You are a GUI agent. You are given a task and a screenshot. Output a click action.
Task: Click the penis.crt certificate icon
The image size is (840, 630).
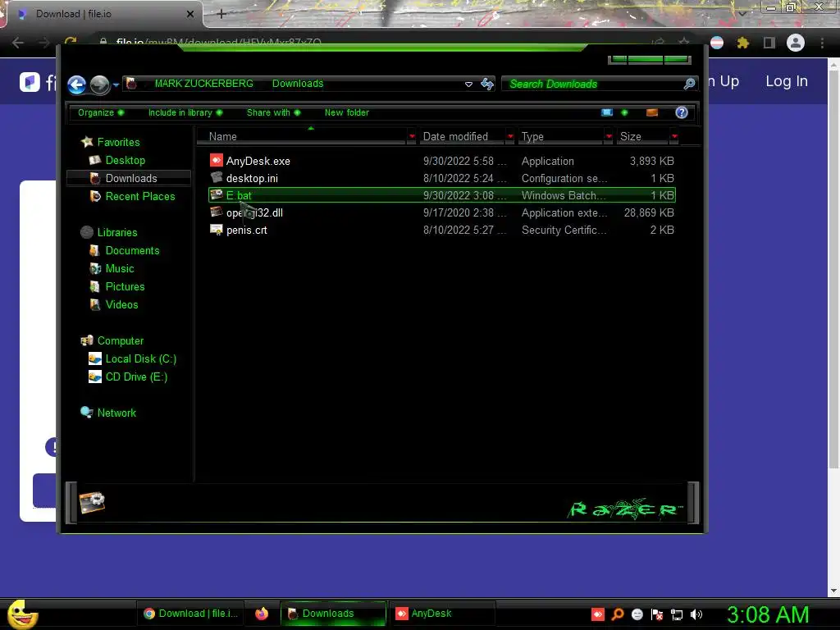[217, 230]
